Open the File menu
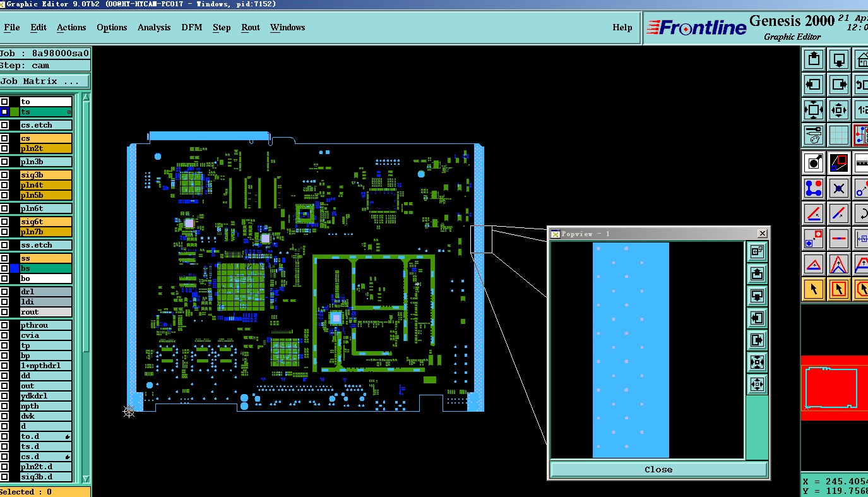868x497 pixels. [x=12, y=27]
